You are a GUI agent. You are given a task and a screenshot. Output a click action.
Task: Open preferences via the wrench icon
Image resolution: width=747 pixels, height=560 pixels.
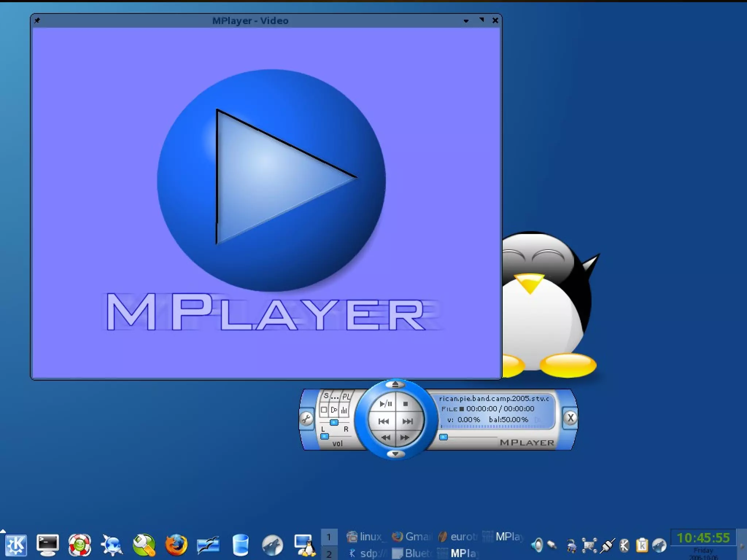click(306, 419)
